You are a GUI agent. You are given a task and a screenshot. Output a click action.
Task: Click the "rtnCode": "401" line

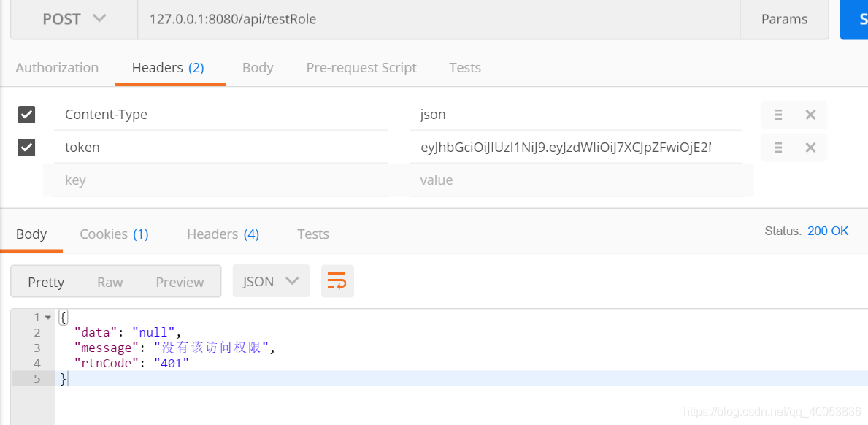(132, 364)
